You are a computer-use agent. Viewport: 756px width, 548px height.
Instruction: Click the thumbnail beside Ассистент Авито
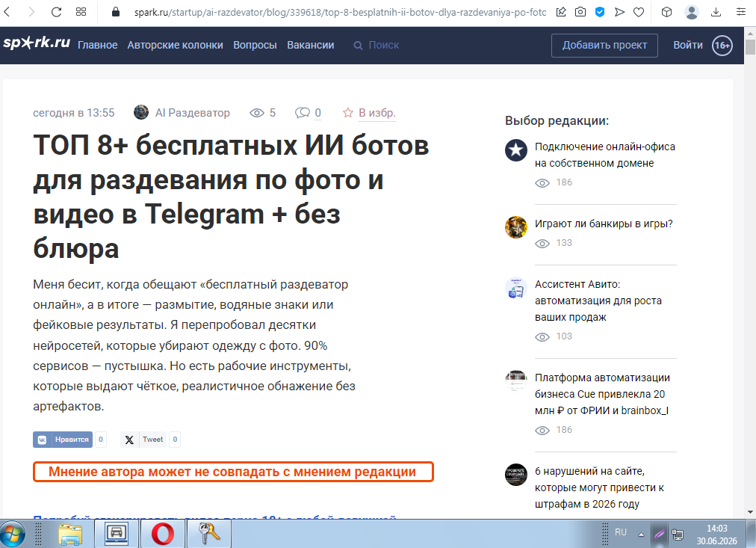[516, 288]
